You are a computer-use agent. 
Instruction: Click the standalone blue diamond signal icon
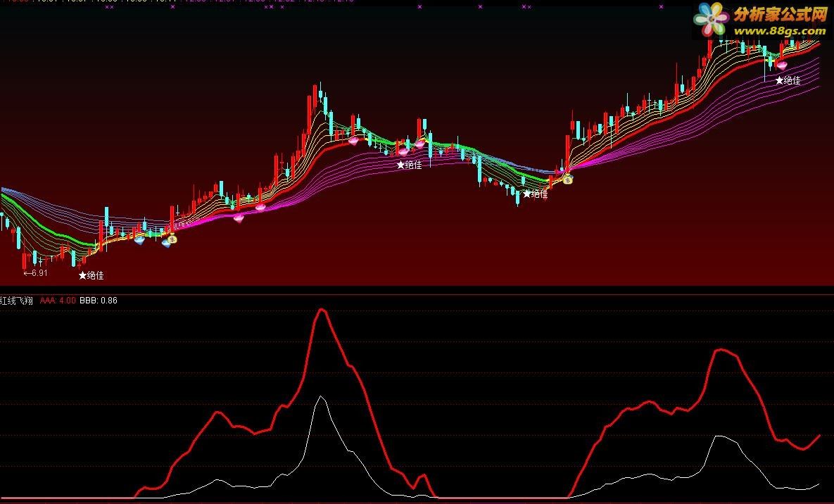click(139, 240)
